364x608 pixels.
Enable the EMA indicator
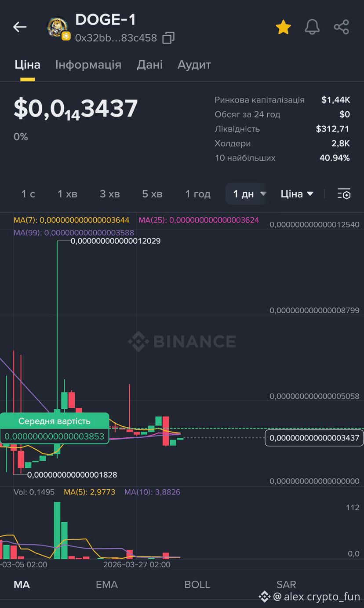click(107, 585)
